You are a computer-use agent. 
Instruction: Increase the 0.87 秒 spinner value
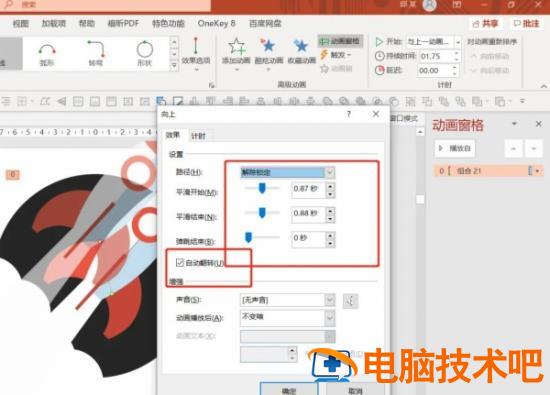(330, 186)
